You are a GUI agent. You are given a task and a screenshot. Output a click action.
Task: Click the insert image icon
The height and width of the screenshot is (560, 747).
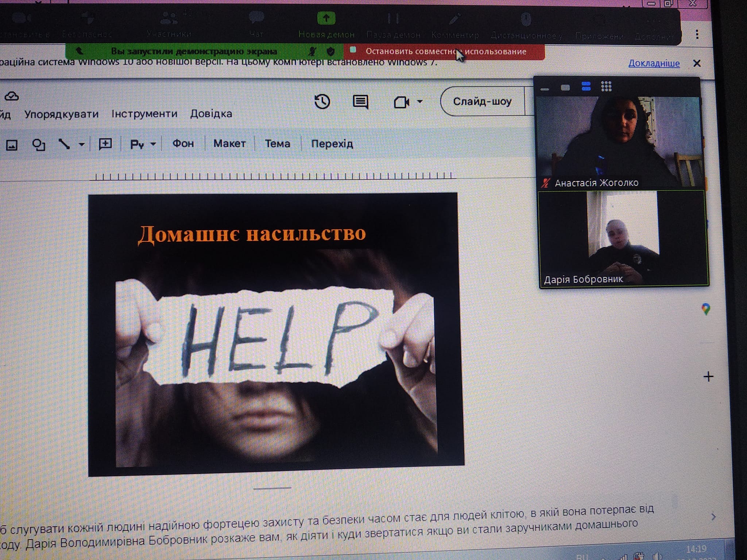tap(12, 145)
